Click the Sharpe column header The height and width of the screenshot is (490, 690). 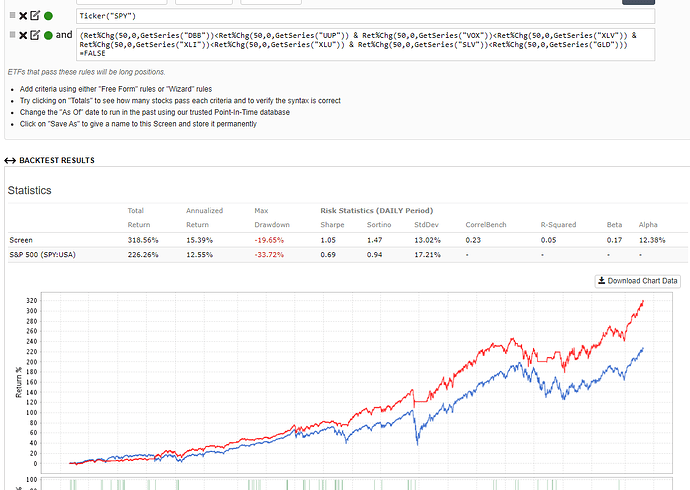tap(334, 225)
